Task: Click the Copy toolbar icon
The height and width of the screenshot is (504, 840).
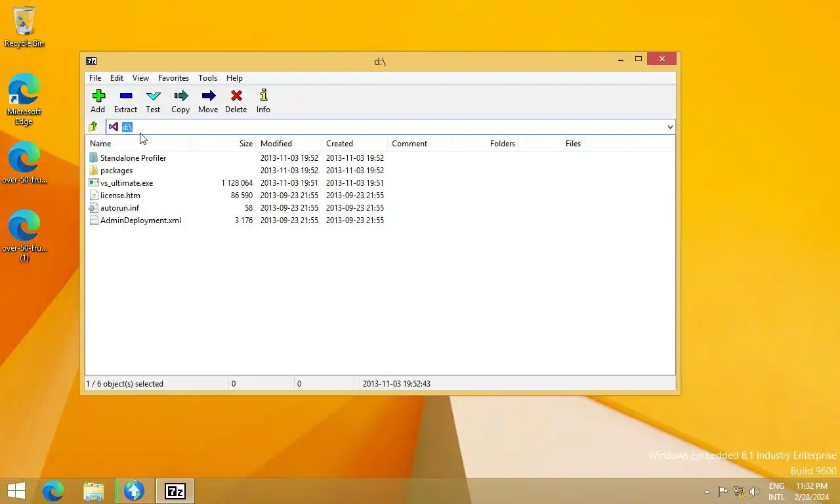Action: [180, 96]
